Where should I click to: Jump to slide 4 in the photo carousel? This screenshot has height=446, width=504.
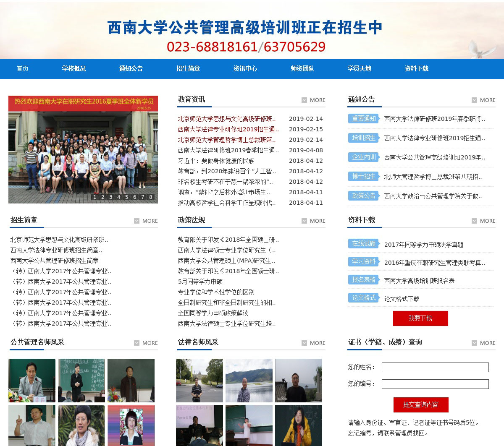point(119,197)
